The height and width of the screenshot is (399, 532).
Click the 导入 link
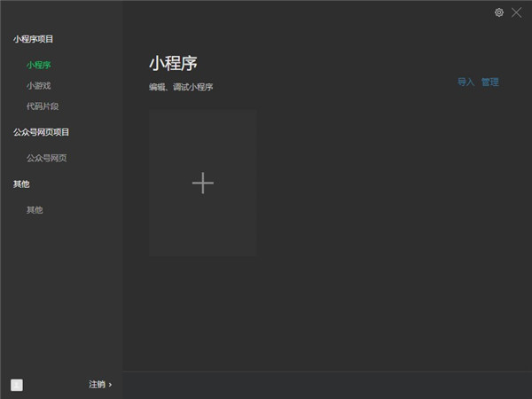[x=465, y=82]
